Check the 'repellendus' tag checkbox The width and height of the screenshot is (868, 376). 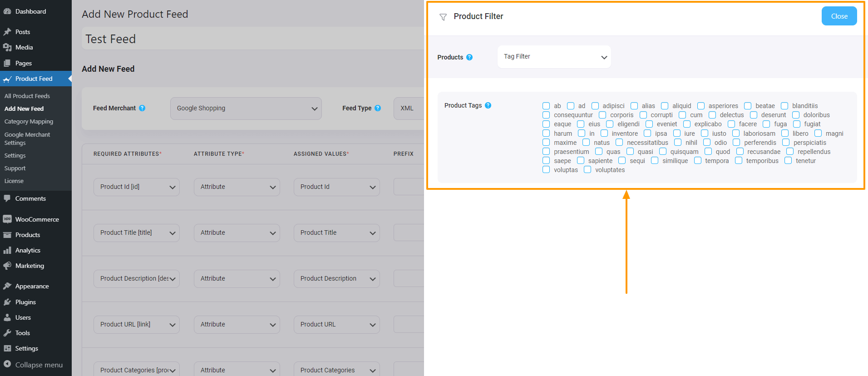point(790,151)
